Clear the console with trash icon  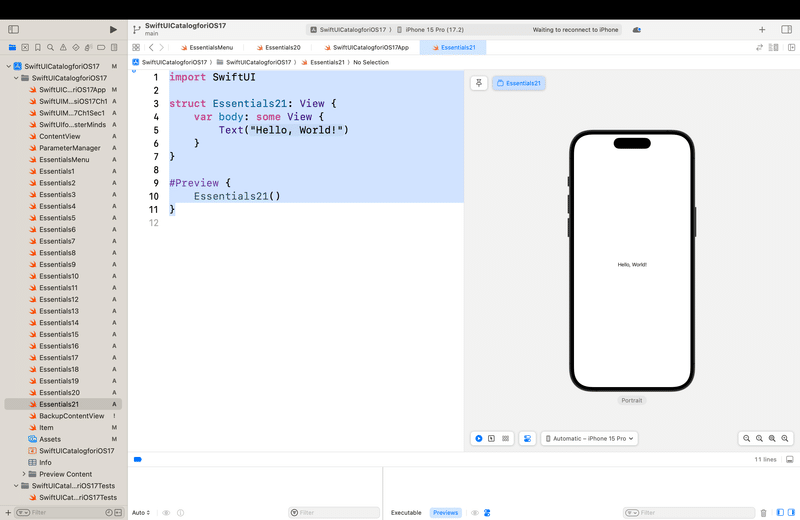(x=763, y=512)
